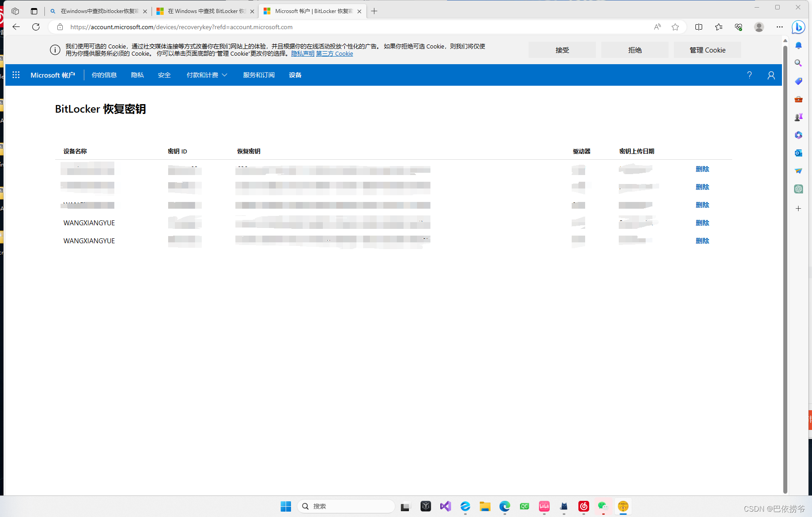
Task: Open browser essentials heart icon
Action: [738, 27]
